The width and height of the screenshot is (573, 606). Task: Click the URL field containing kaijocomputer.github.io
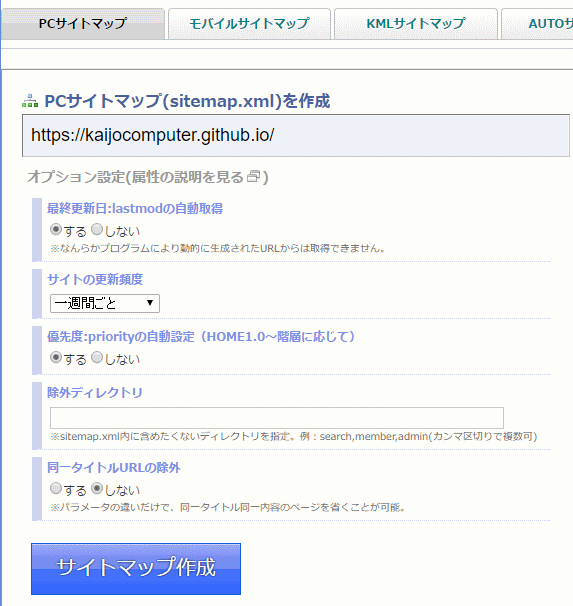tap(296, 136)
